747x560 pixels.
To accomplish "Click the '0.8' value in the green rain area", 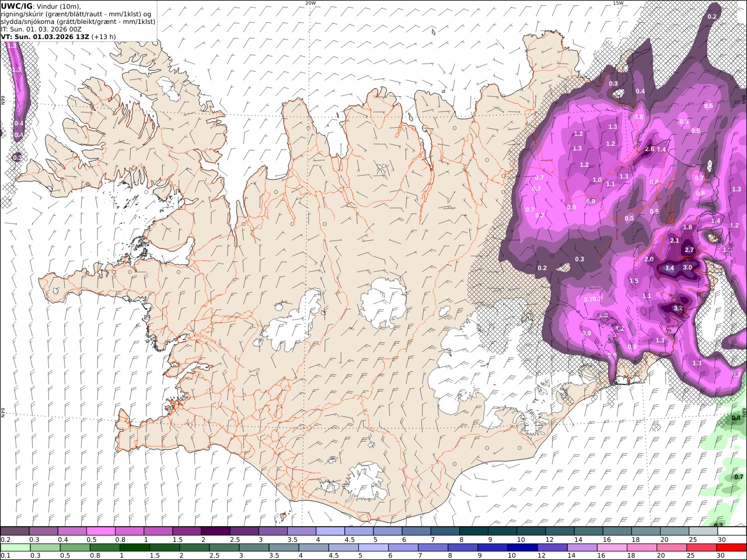I will tap(736, 418).
